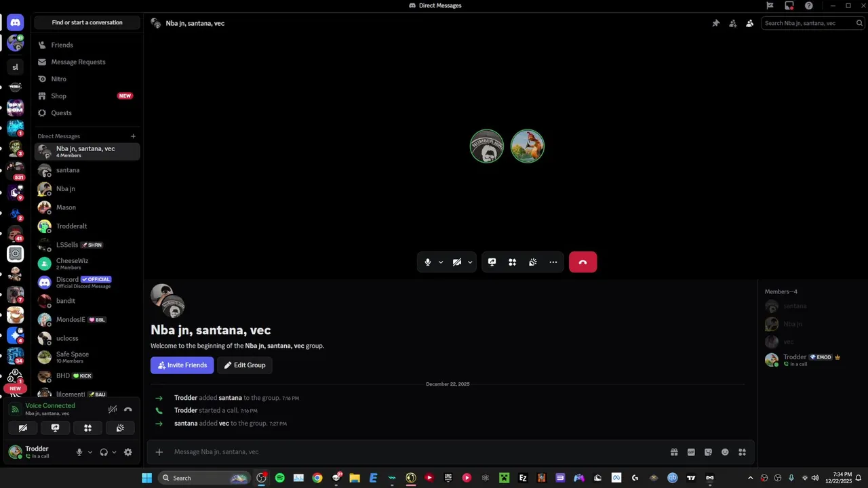868x488 pixels.
Task: Toggle the member list icon in header
Action: coord(749,23)
